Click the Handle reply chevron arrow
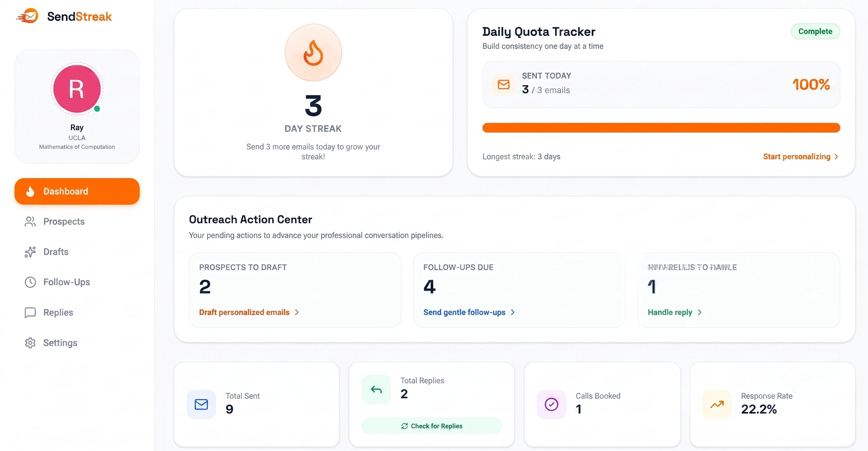The height and width of the screenshot is (451, 868). click(700, 313)
